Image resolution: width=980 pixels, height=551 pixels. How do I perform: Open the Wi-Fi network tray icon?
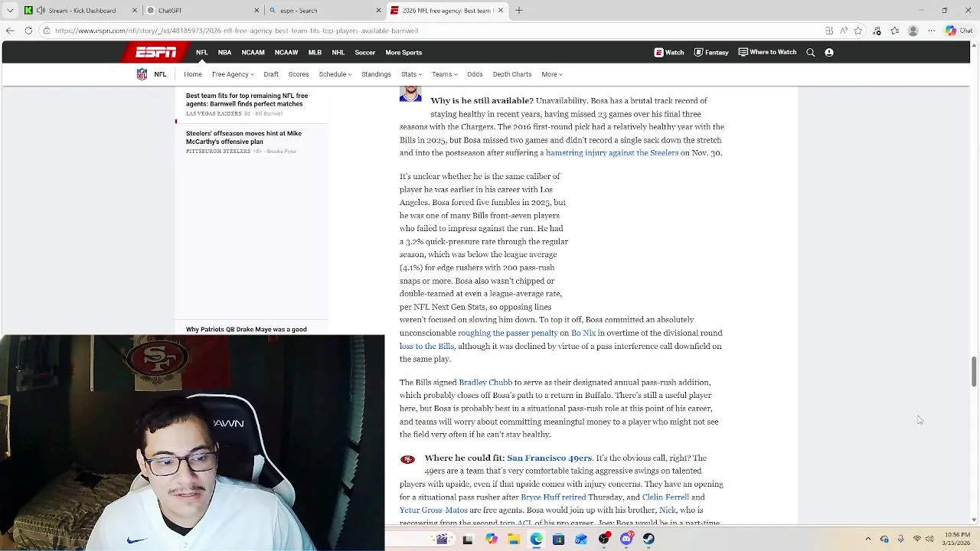point(917,539)
